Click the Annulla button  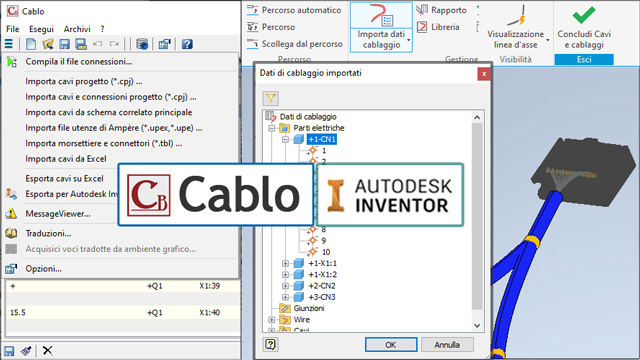click(447, 344)
